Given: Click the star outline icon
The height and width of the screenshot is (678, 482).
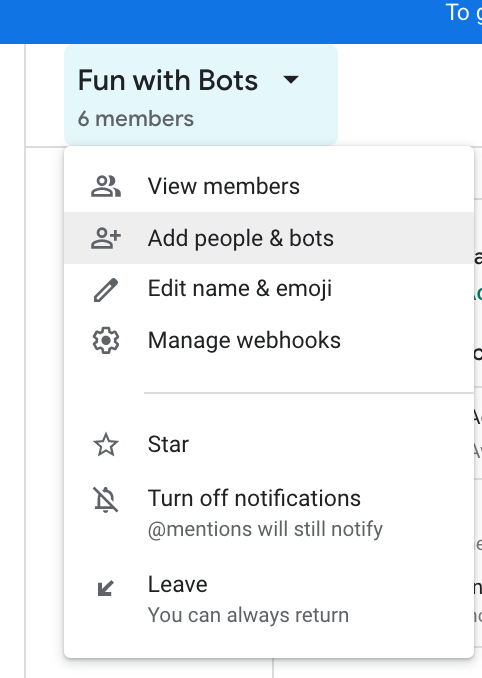Looking at the screenshot, I should coord(106,445).
